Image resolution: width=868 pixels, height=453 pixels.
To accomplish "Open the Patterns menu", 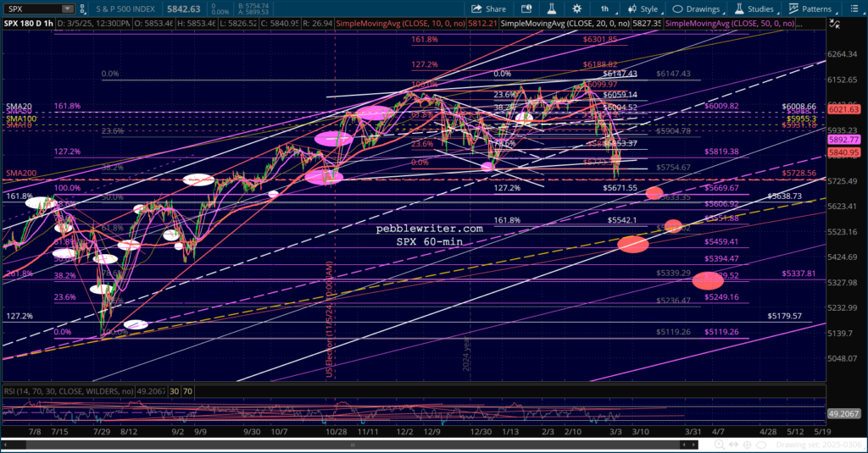I will (x=811, y=8).
